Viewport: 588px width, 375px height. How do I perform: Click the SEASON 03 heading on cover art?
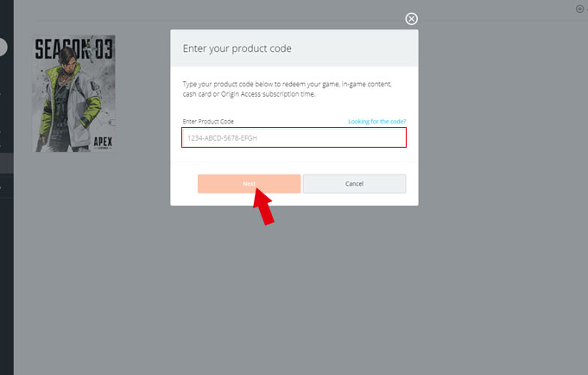coord(73,48)
